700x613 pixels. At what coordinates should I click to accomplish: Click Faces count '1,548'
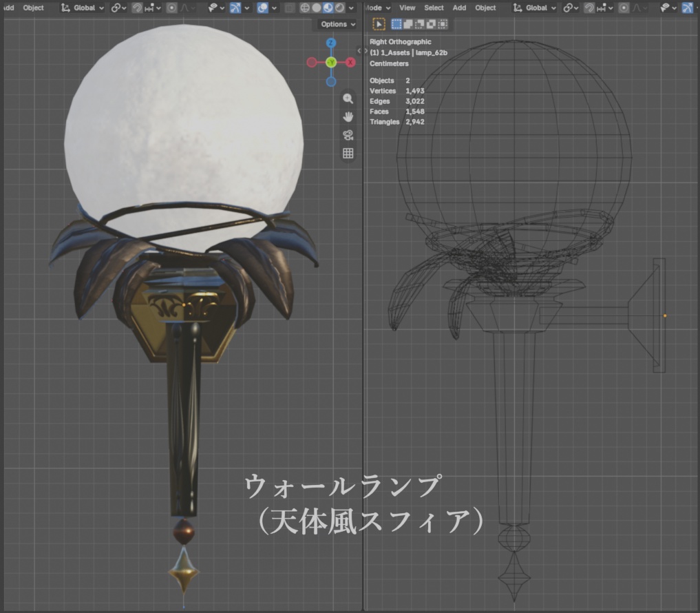pos(415,112)
